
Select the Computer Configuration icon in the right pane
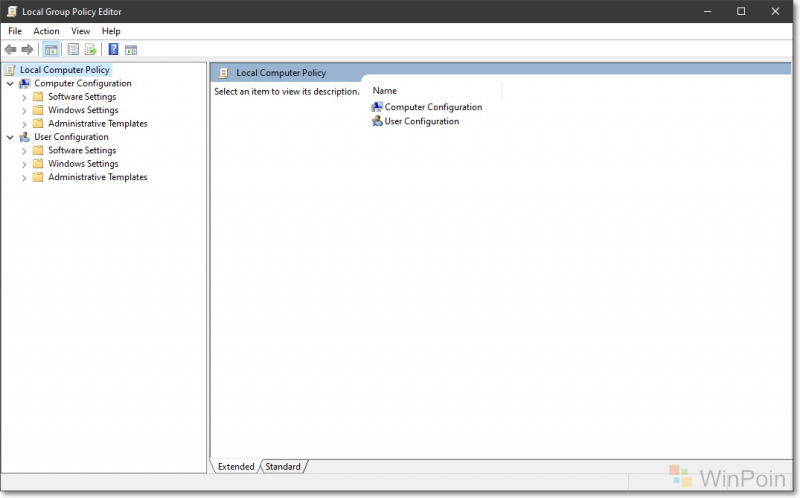(377, 107)
